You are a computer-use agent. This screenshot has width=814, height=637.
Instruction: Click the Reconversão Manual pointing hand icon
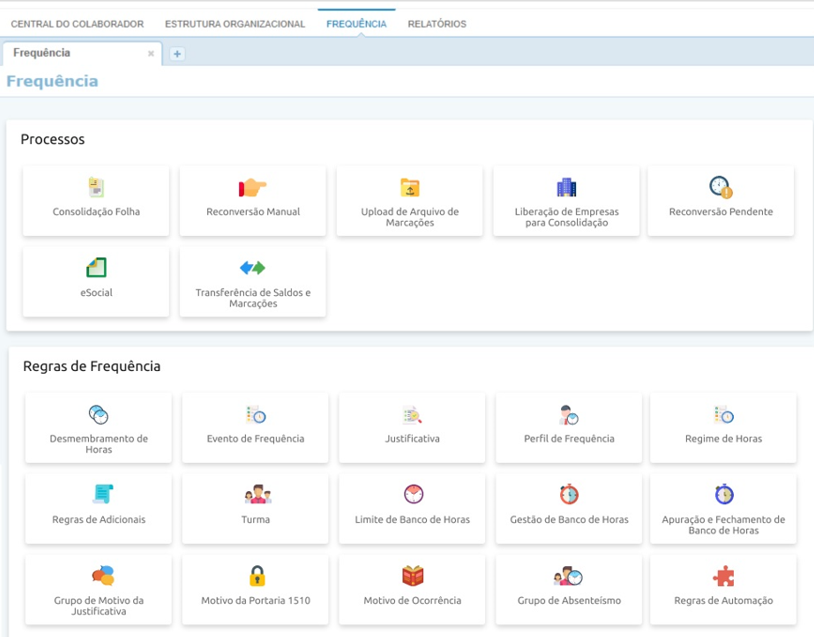(253, 188)
